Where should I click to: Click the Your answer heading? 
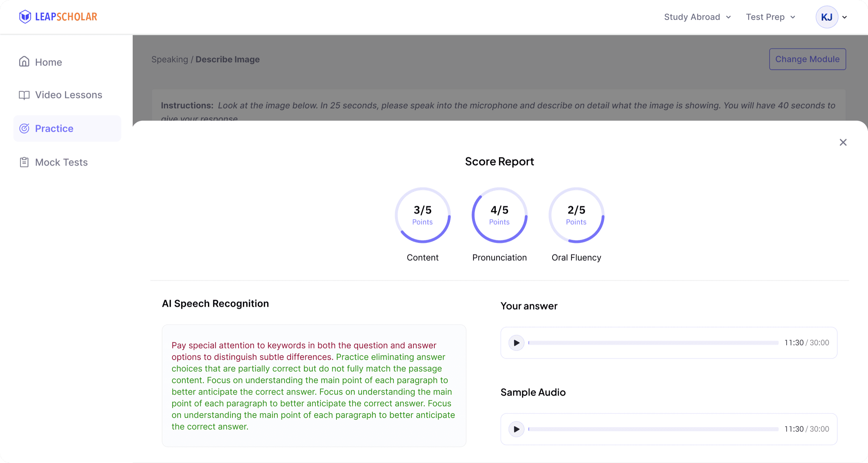[x=529, y=306]
